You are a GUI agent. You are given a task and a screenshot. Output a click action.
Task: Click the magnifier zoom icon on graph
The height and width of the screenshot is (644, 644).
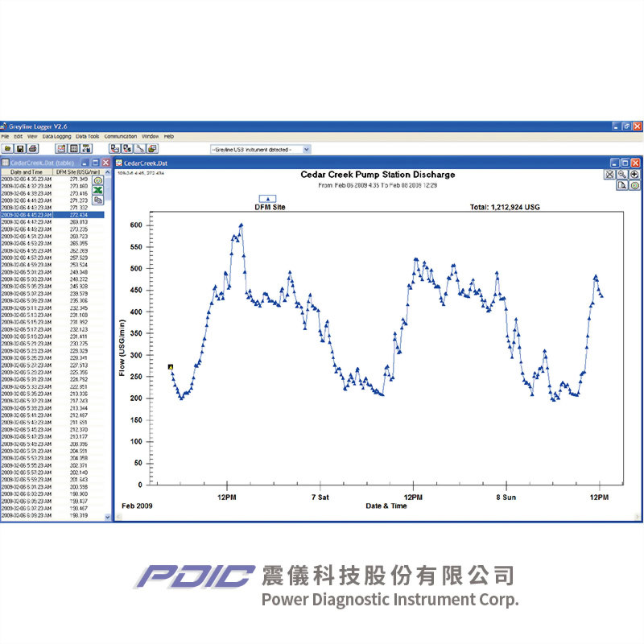pyautogui.click(x=622, y=175)
